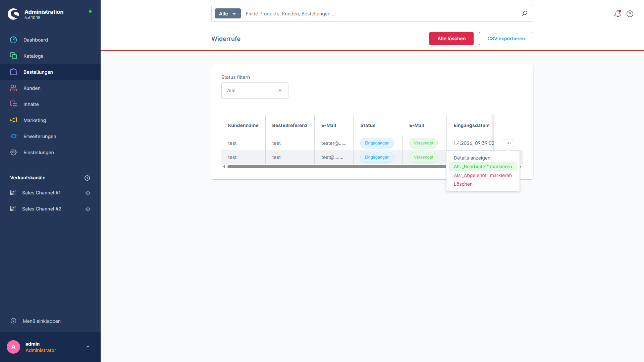Click CSV exportieren button

506,39
